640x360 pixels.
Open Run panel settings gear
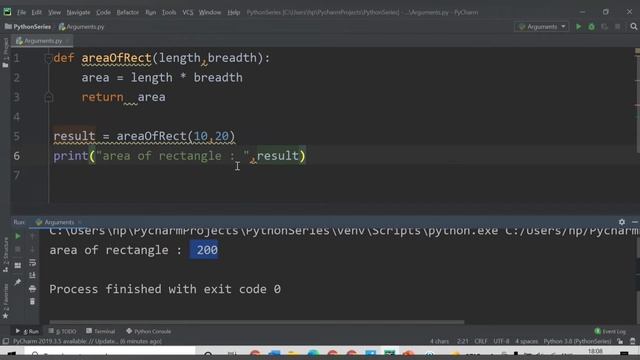[622, 222]
